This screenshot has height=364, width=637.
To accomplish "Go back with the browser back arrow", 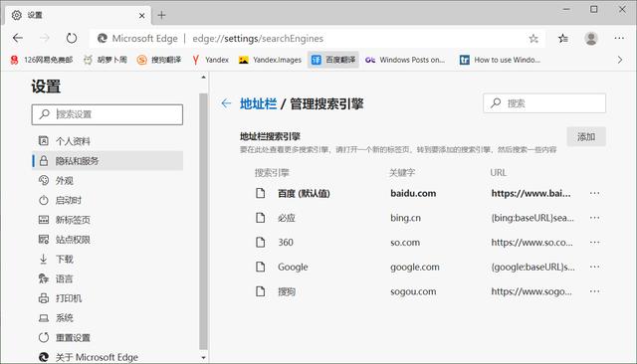I will tap(18, 38).
